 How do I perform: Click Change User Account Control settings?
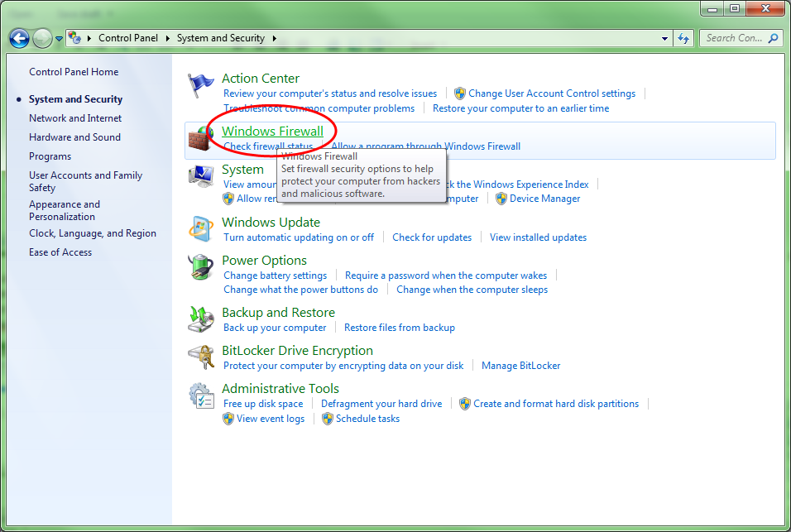pyautogui.click(x=552, y=93)
